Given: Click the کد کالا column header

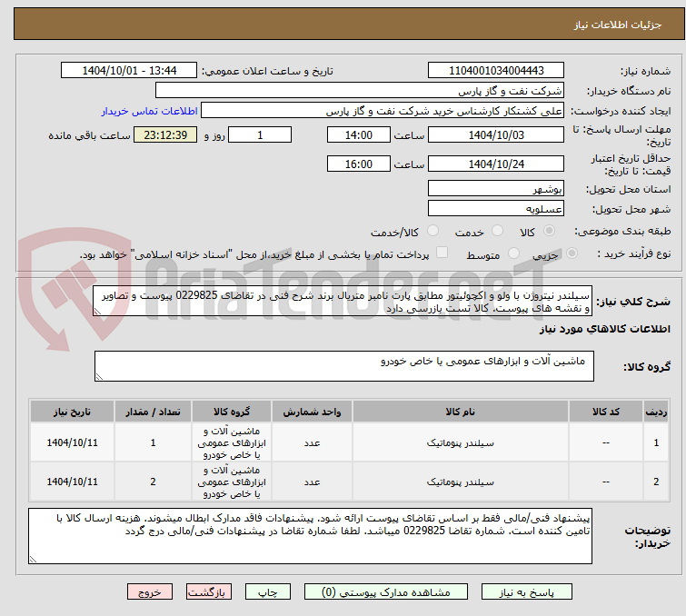Looking at the screenshot, I should [605, 412].
